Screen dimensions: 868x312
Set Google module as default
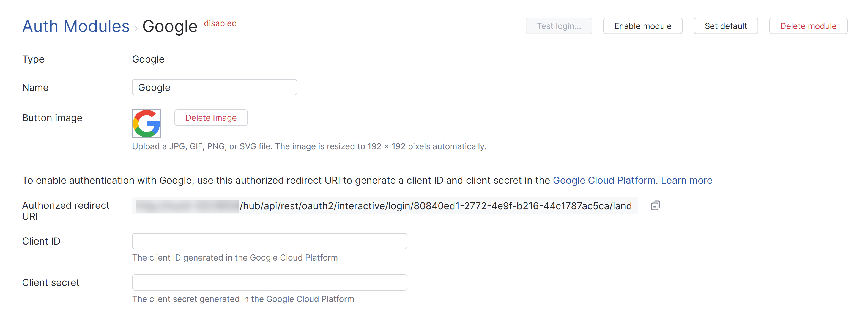click(725, 26)
